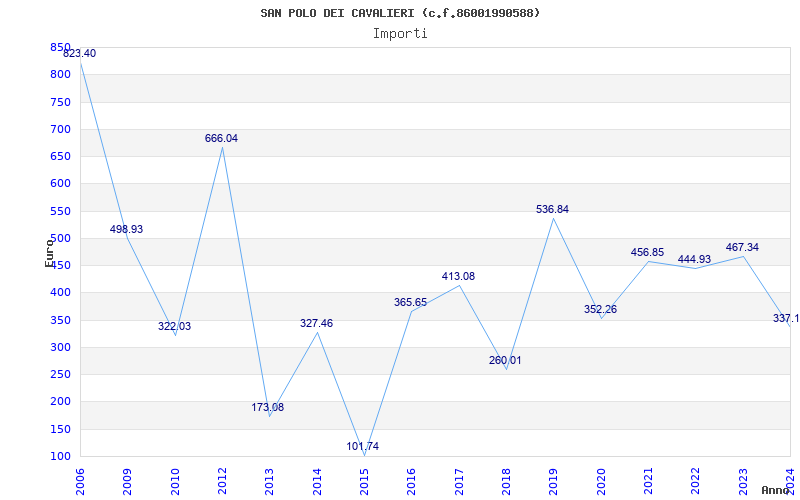
Task: Click the 327.46 value label
Action: pyautogui.click(x=316, y=323)
